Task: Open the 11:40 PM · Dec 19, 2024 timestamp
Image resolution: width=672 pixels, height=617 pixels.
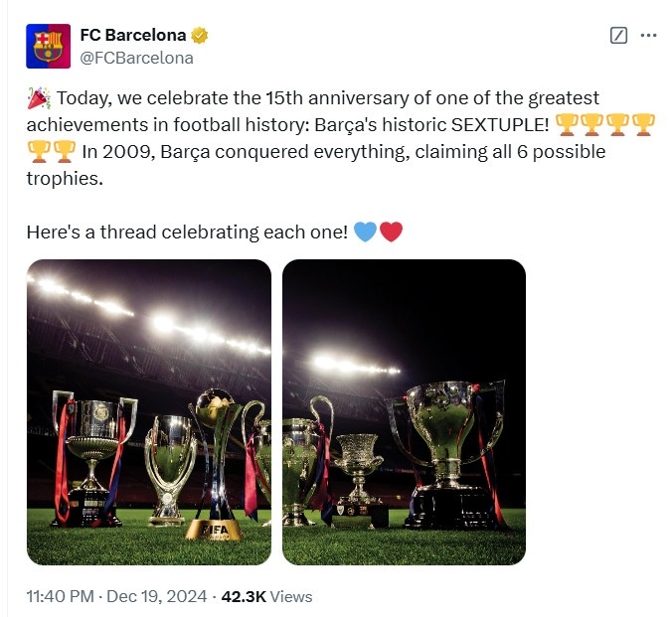Action: pos(117,596)
